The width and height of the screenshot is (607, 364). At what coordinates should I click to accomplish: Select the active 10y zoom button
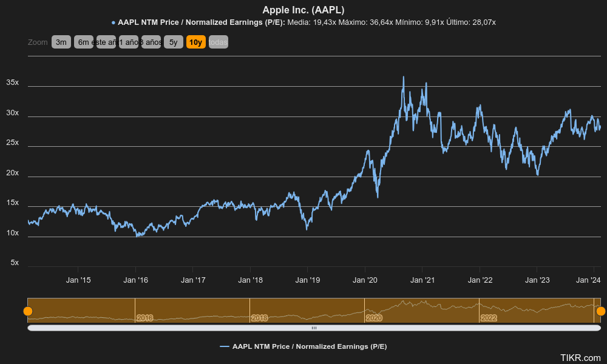[x=196, y=42]
